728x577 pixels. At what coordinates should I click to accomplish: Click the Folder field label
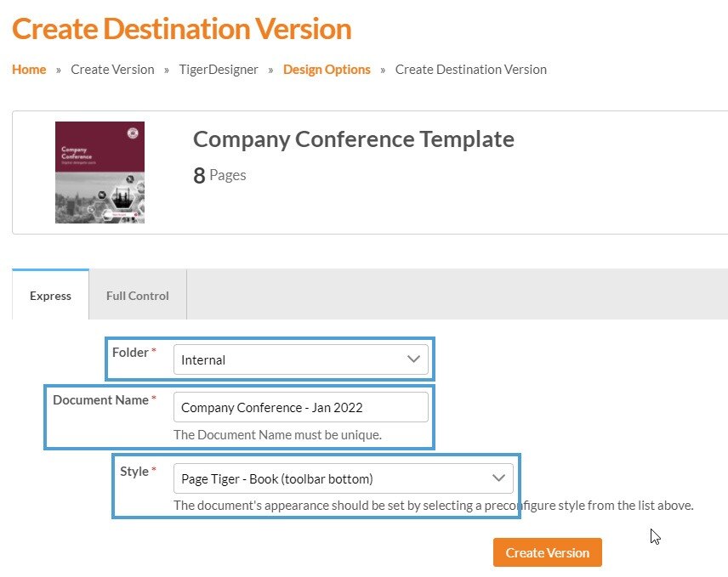coord(130,353)
